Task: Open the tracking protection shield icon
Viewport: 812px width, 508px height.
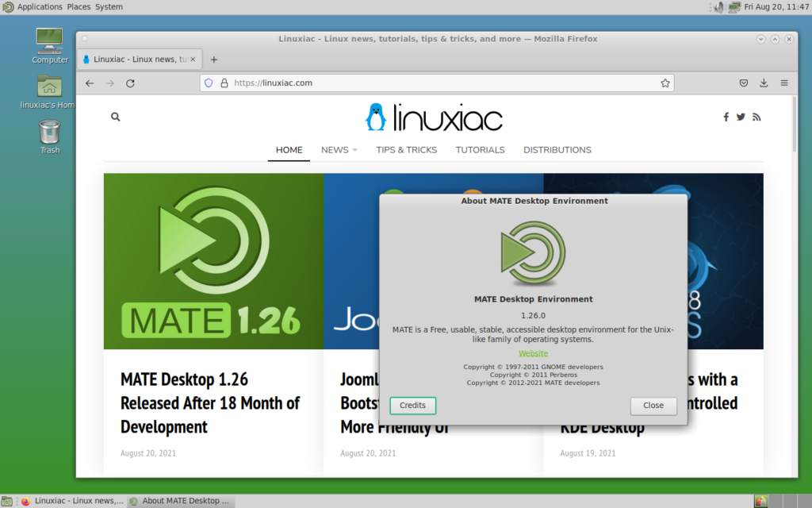Action: click(x=209, y=83)
